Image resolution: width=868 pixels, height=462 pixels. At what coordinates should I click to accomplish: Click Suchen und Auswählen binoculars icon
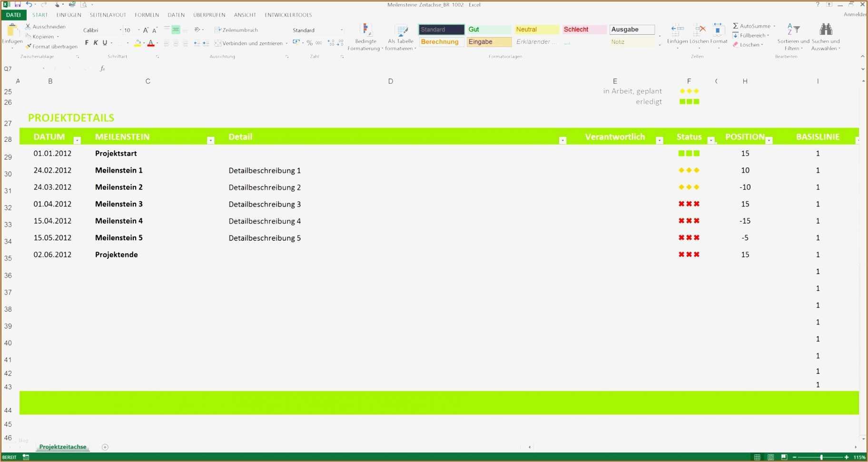[826, 29]
